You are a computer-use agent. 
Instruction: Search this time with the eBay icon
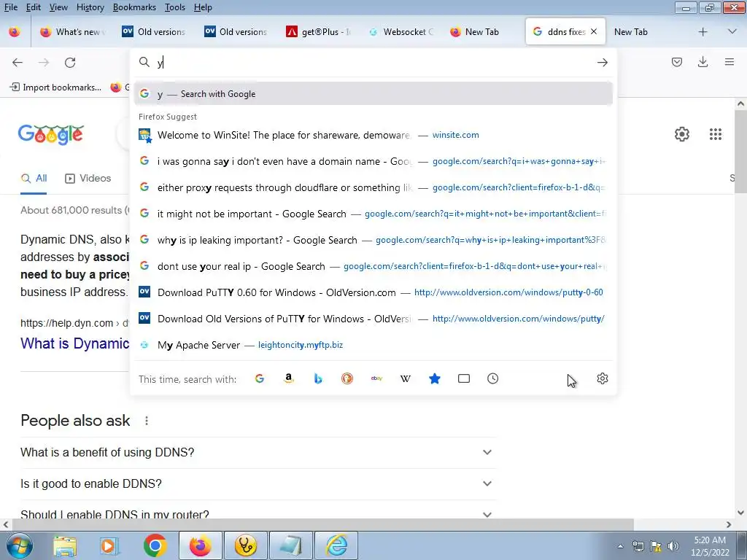point(376,378)
